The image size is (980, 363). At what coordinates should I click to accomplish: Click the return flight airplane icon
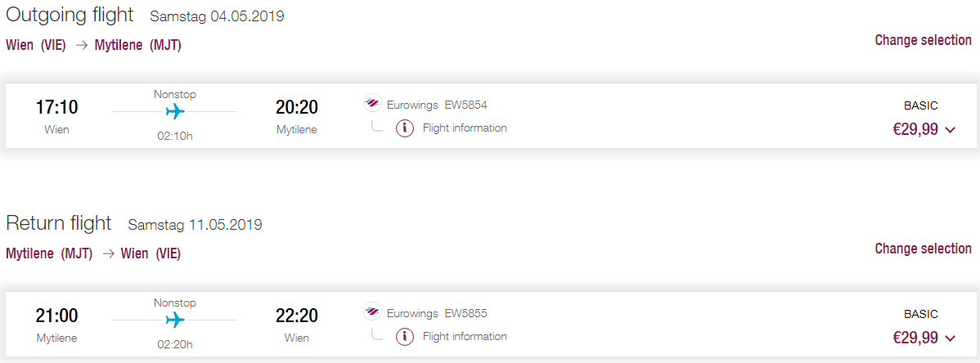pyautogui.click(x=175, y=320)
